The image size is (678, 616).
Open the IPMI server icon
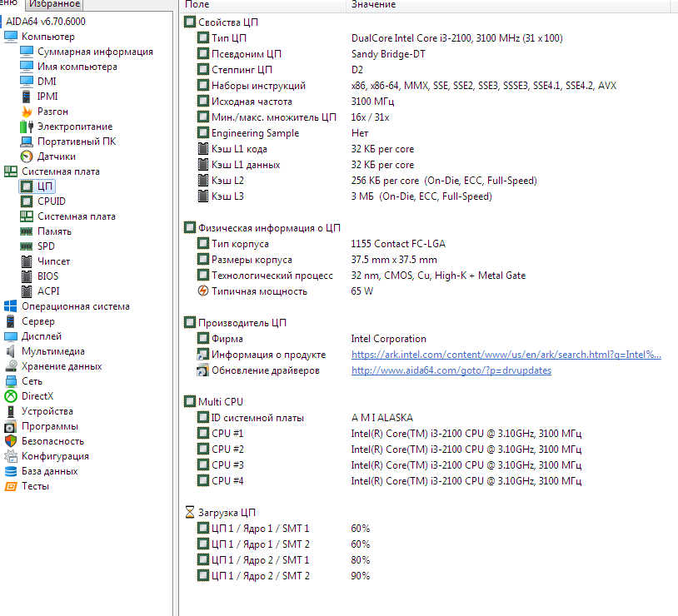click(27, 97)
